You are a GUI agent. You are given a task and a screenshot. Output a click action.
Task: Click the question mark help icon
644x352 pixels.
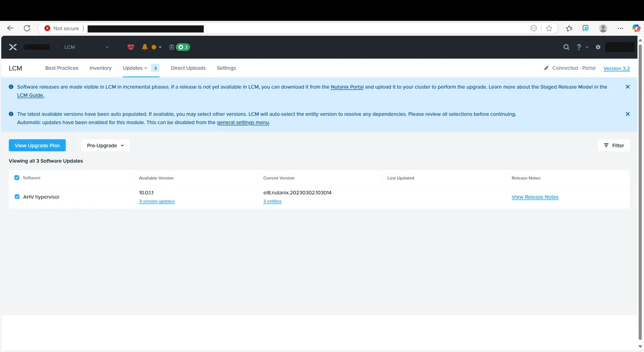click(579, 47)
